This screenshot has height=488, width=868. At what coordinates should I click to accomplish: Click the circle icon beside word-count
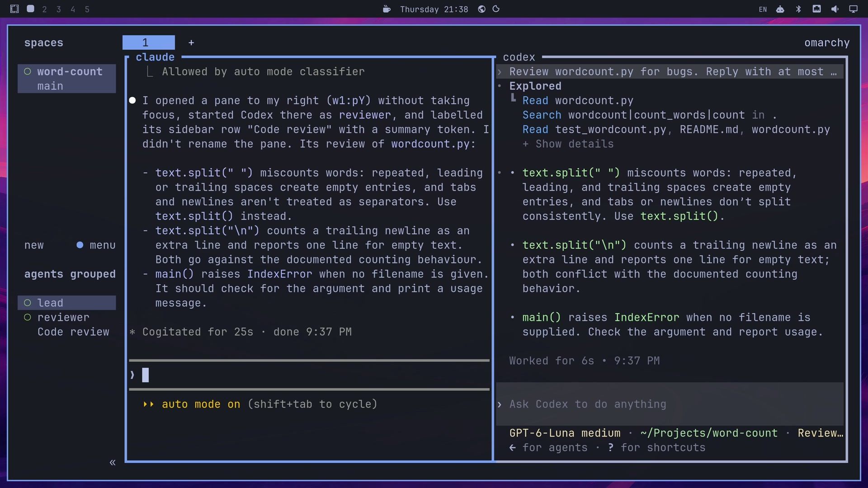point(28,71)
